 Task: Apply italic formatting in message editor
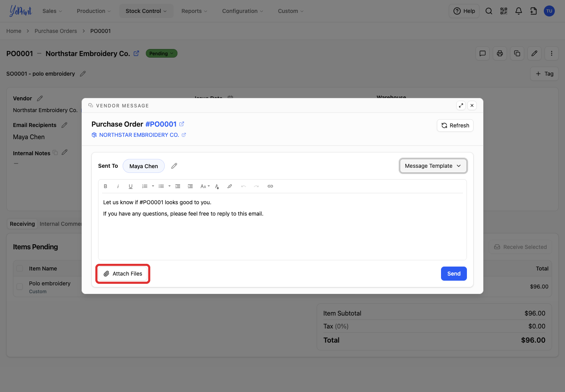[118, 186]
